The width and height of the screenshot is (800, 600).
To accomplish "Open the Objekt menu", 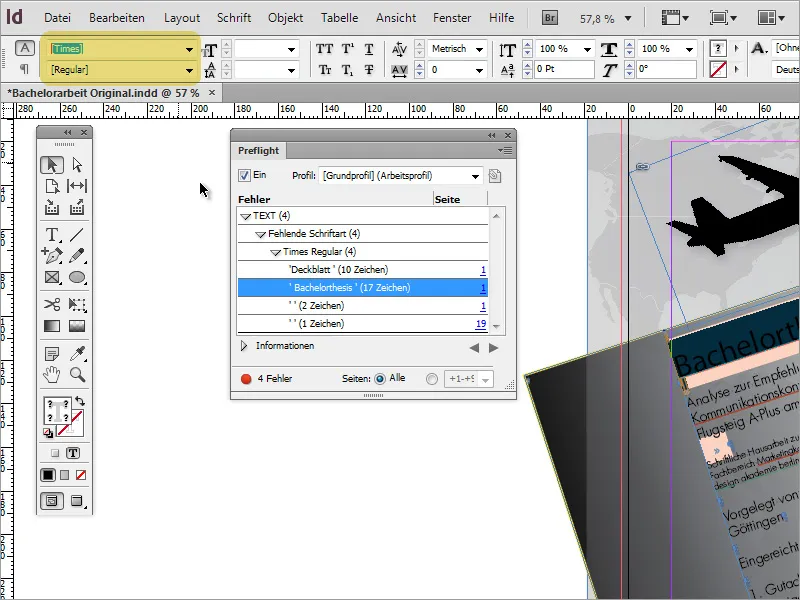I will point(286,18).
